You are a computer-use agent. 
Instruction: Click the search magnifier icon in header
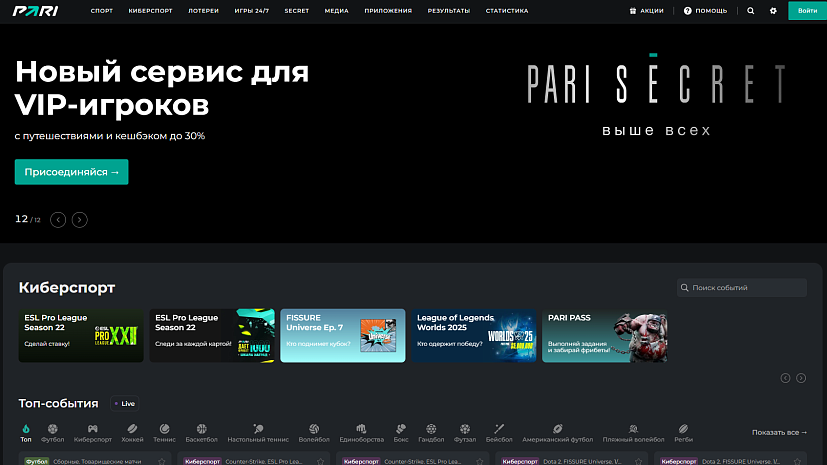[751, 10]
